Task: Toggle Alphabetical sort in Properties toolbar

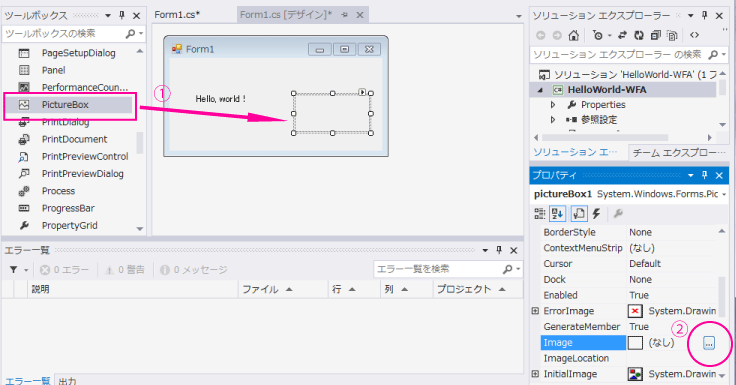Action: coord(558,214)
